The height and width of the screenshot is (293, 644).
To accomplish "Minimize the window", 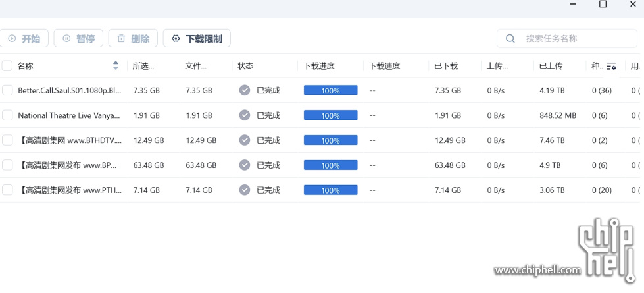I will click(572, 4).
